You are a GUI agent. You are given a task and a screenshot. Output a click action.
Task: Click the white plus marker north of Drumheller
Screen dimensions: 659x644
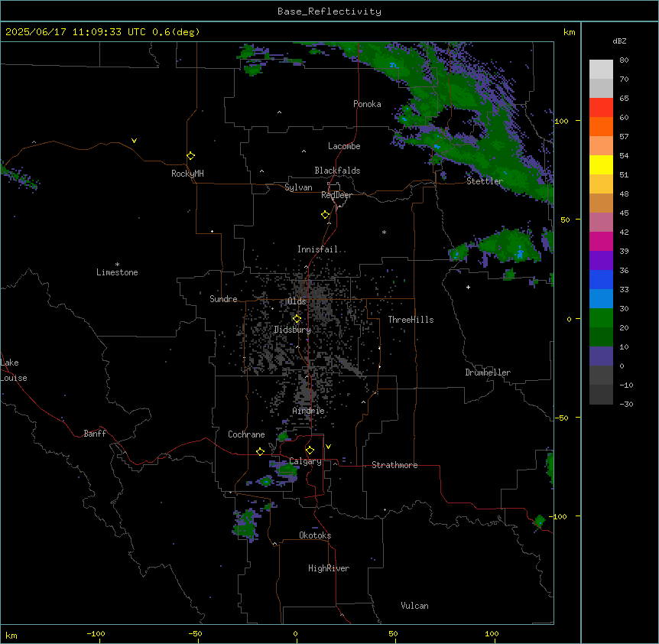[x=468, y=287]
